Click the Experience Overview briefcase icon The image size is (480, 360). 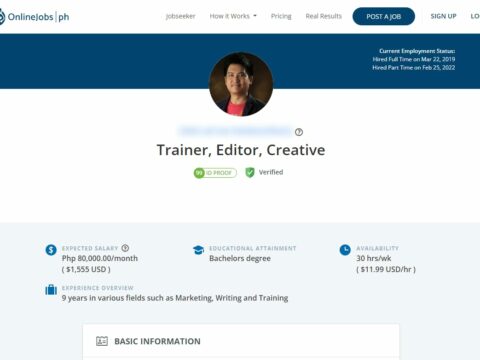coord(51,289)
